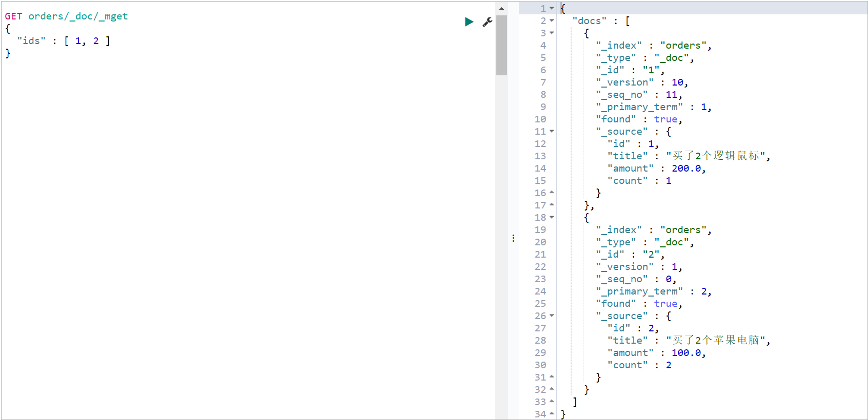Click the scroll-up arrow of editor scrollbar
The image size is (868, 420).
click(501, 9)
